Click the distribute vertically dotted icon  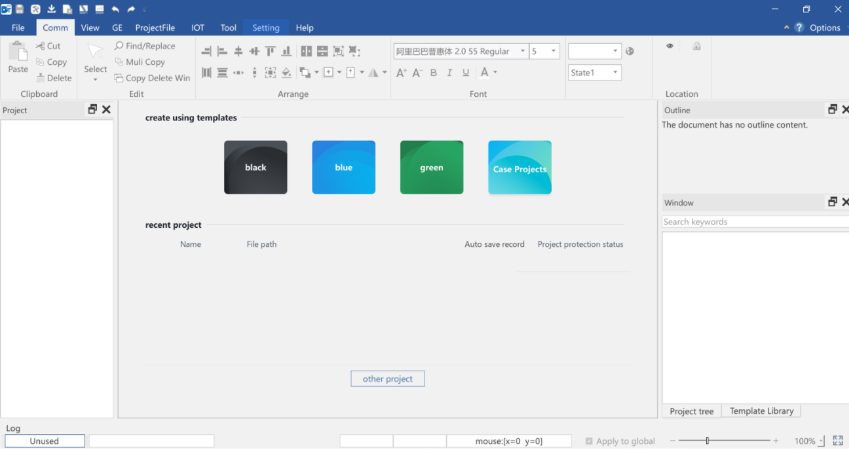coord(254,73)
